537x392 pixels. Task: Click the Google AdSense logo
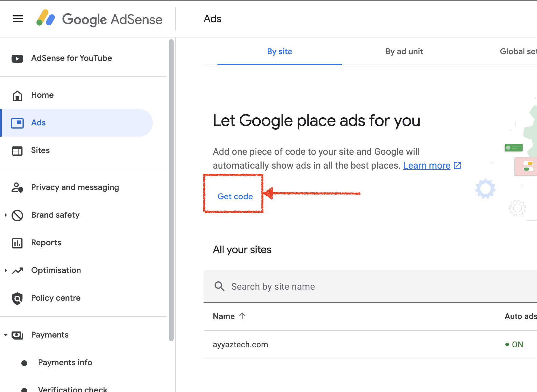(x=99, y=19)
